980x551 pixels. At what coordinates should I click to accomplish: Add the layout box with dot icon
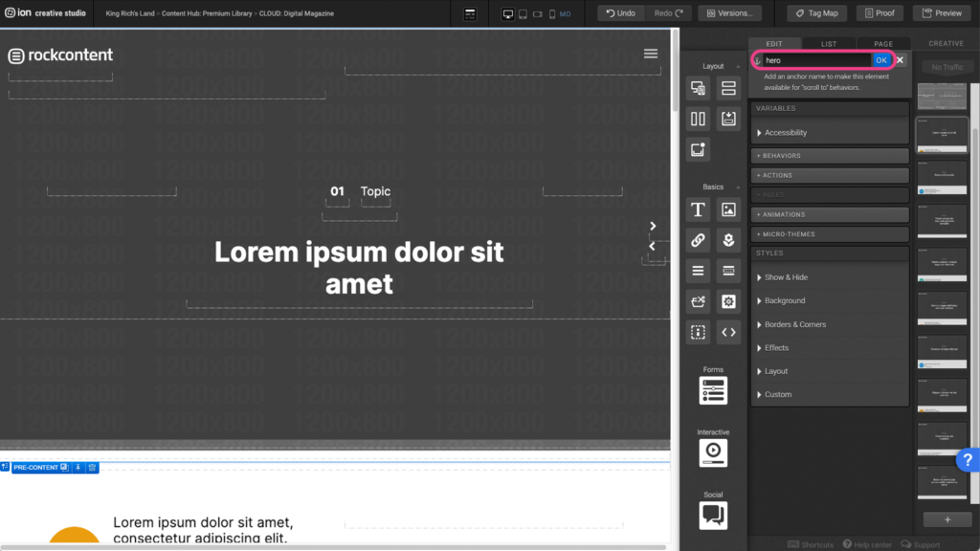tap(698, 149)
